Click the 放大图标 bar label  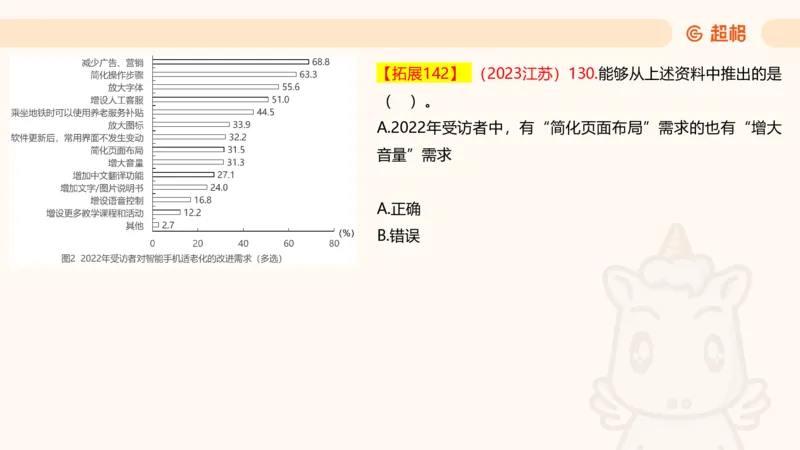(126, 125)
